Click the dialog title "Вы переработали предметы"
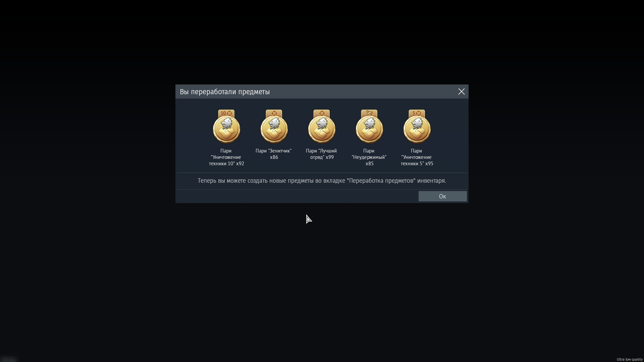The width and height of the screenshot is (644, 362). click(x=225, y=92)
